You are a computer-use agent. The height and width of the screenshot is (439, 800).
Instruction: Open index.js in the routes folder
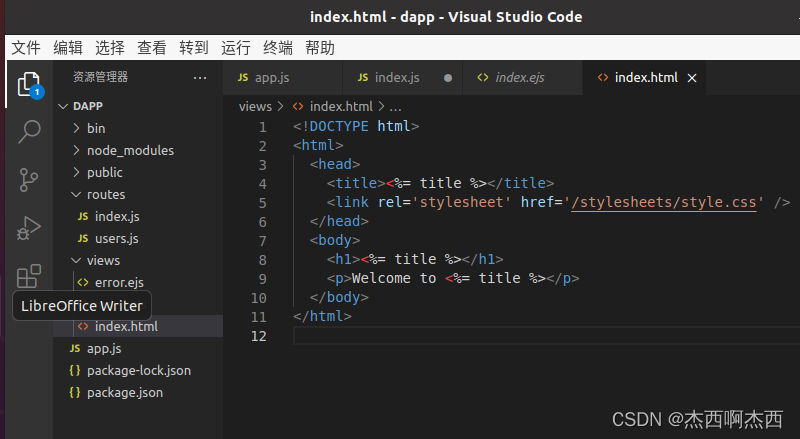138,216
